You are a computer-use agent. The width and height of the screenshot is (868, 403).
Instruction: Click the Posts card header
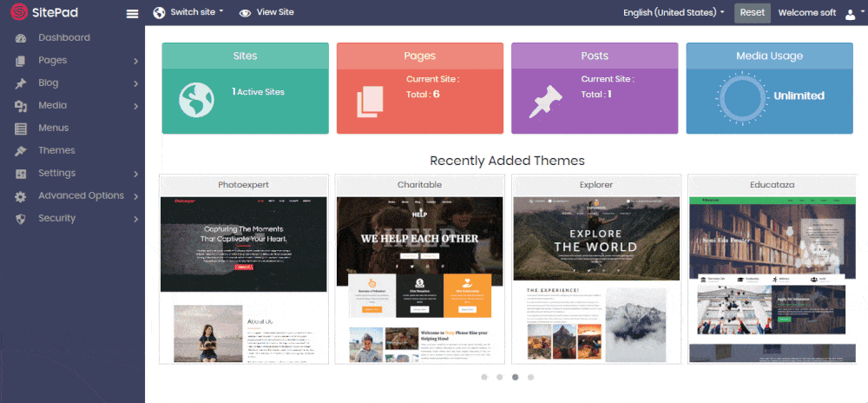pos(595,56)
